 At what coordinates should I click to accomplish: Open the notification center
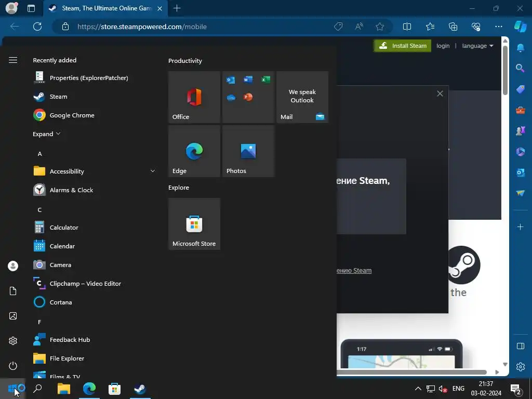pos(516,389)
